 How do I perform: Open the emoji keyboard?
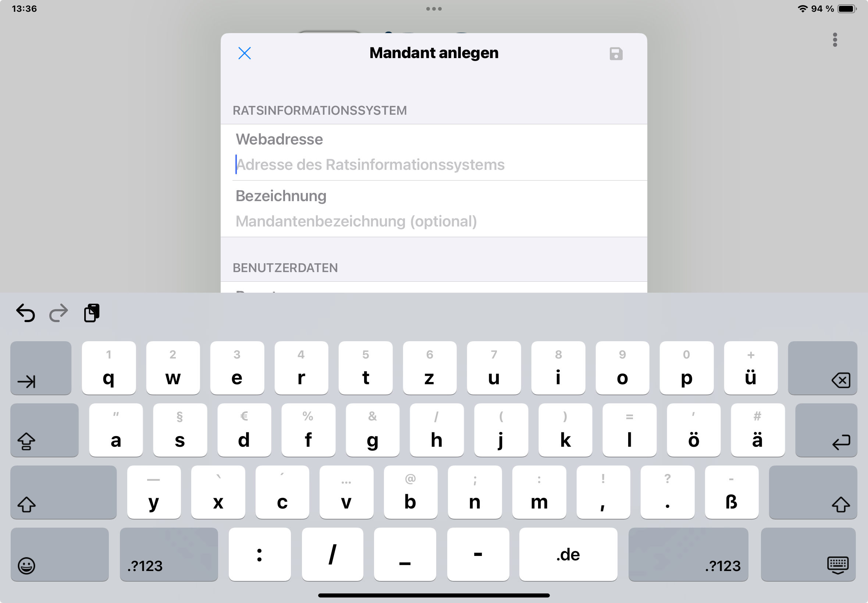tap(60, 554)
